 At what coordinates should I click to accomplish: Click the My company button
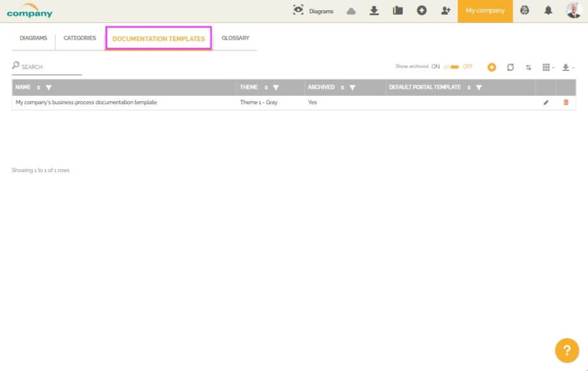click(485, 11)
